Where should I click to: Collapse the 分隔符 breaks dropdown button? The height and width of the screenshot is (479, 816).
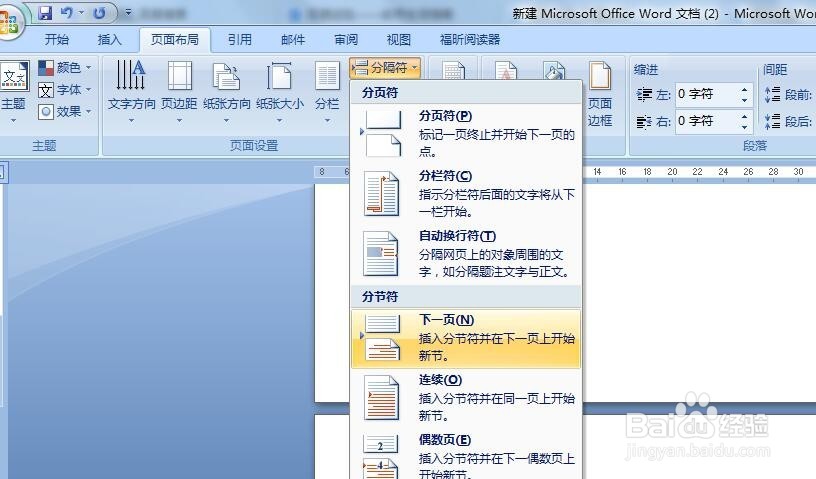(385, 68)
